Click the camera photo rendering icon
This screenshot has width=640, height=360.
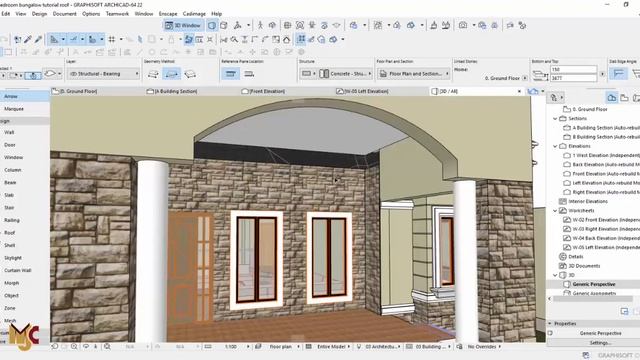click(462, 25)
